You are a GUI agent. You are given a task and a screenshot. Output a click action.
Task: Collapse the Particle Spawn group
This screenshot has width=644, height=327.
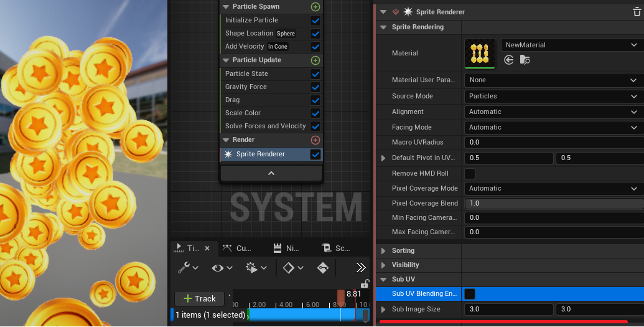(x=226, y=7)
